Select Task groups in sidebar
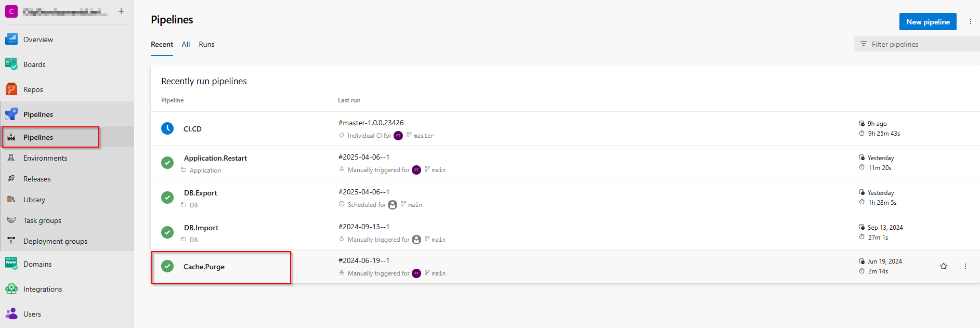 click(11, 220)
